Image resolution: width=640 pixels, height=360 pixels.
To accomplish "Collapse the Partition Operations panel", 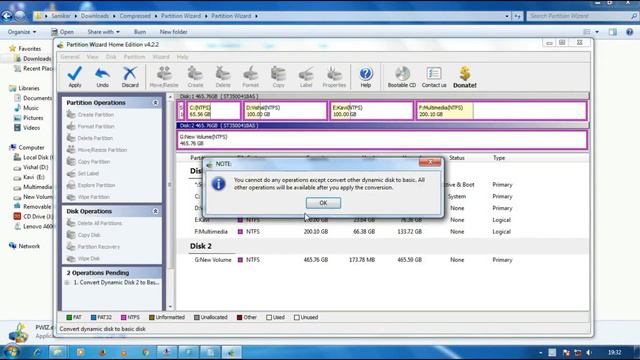I will coord(156,103).
